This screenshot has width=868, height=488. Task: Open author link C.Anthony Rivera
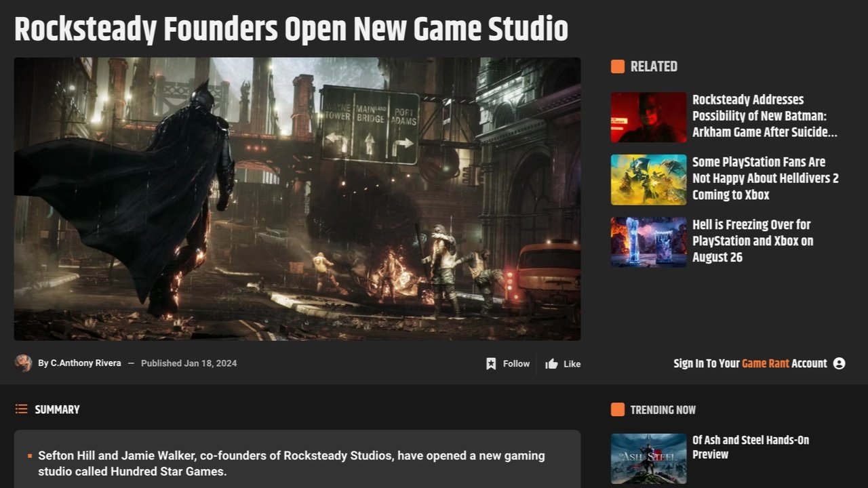(x=85, y=363)
